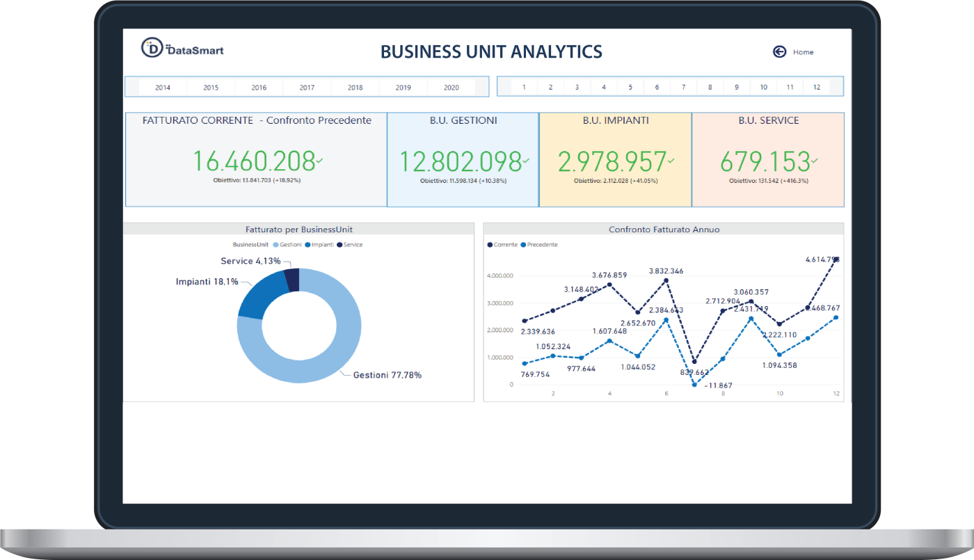The height and width of the screenshot is (560, 974).
Task: Open the B.U. IMPIANTI card
Action: pyautogui.click(x=615, y=160)
